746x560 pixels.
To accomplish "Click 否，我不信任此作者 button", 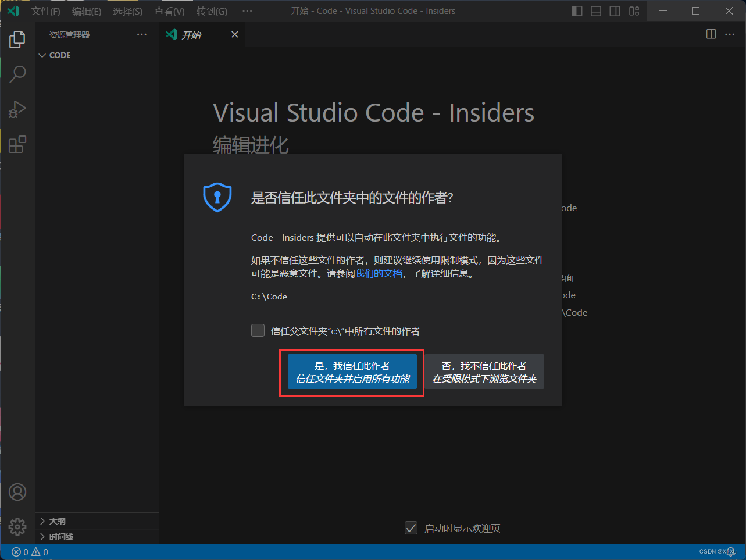I will (x=484, y=372).
